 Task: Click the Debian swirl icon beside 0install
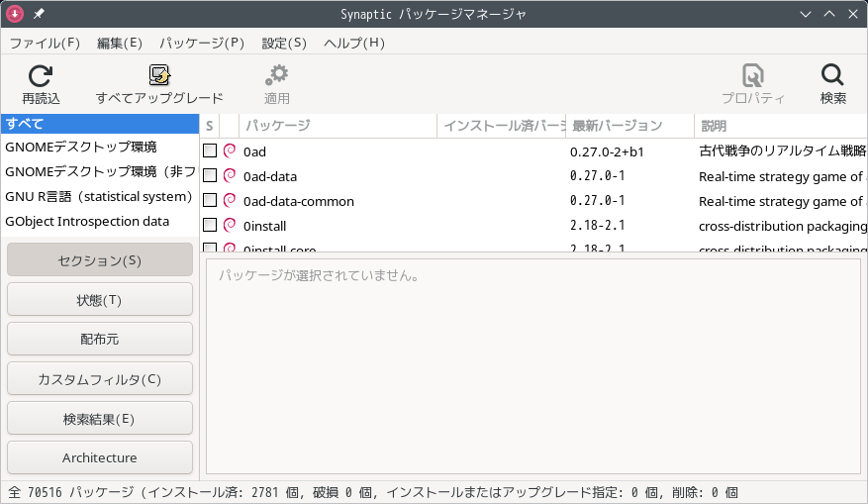pyautogui.click(x=230, y=226)
